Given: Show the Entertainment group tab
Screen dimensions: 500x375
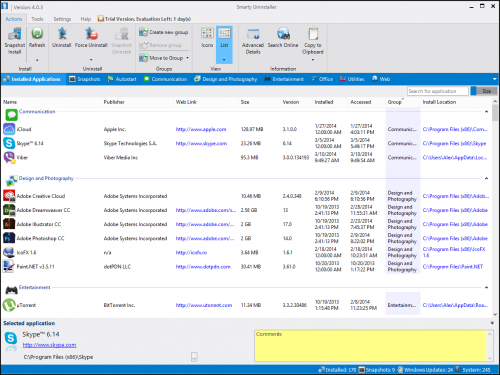Looking at the screenshot, I should [284, 79].
